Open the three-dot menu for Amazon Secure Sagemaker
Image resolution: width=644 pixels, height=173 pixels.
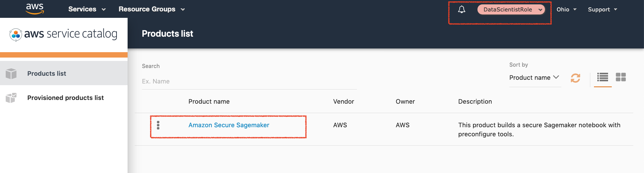coord(158,125)
